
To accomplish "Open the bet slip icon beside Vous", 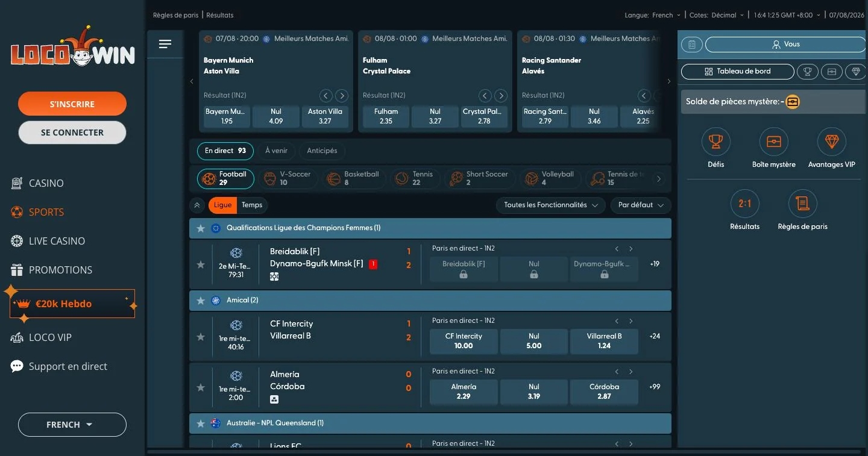I will 692,45.
